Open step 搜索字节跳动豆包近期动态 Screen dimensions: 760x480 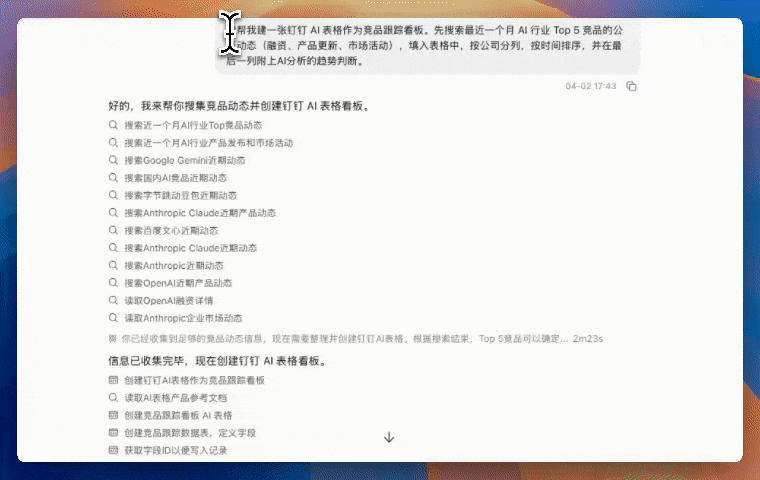pyautogui.click(x=181, y=195)
